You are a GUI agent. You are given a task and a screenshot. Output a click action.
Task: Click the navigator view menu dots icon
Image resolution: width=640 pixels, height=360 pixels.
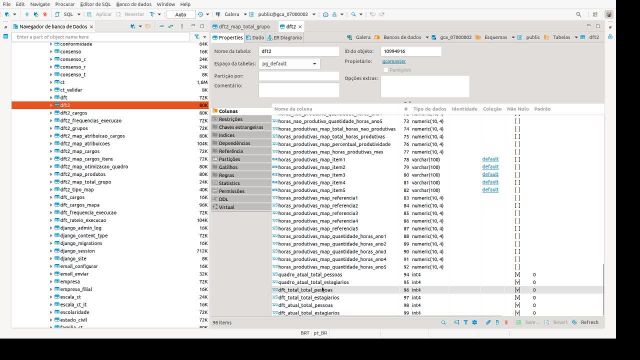(x=182, y=27)
